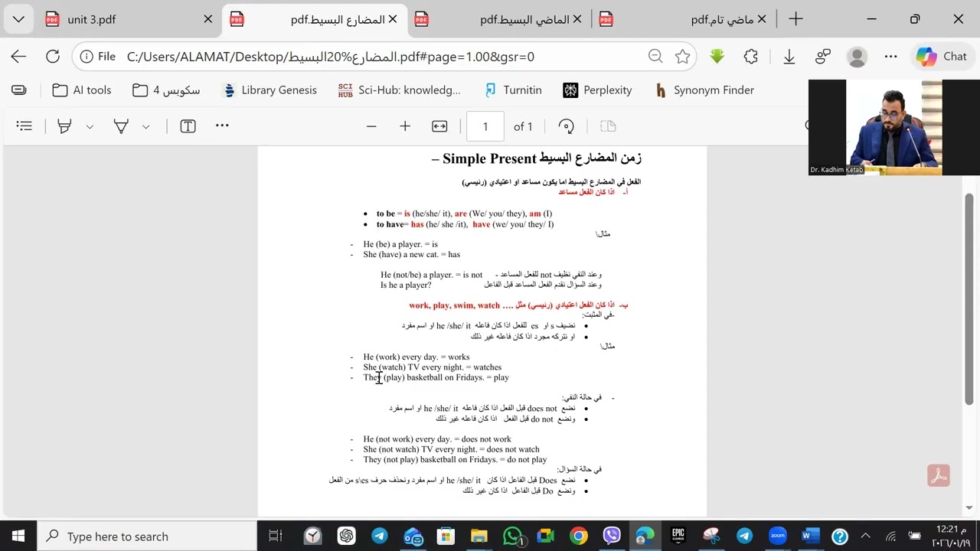The width and height of the screenshot is (980, 551).
Task: Click the page number input field
Action: 485,126
